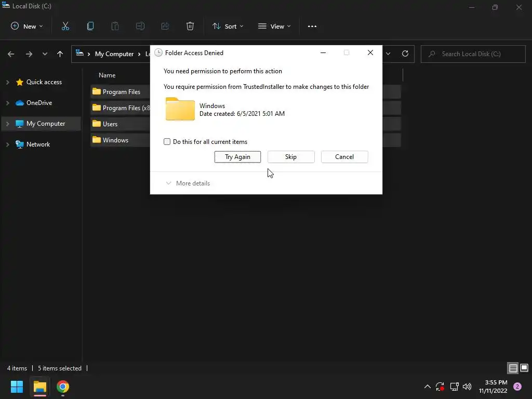Click the Paste clipboard icon
The height and width of the screenshot is (399, 532).
click(x=115, y=26)
